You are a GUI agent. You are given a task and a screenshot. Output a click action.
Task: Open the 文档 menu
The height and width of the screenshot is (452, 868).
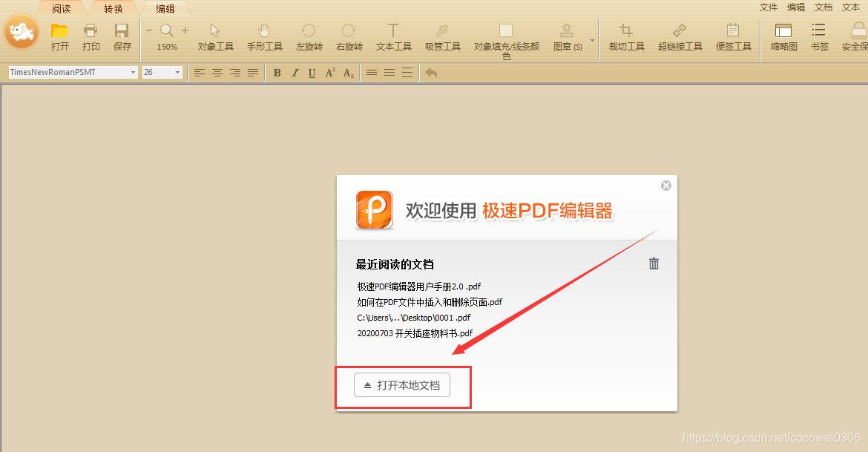click(x=823, y=7)
